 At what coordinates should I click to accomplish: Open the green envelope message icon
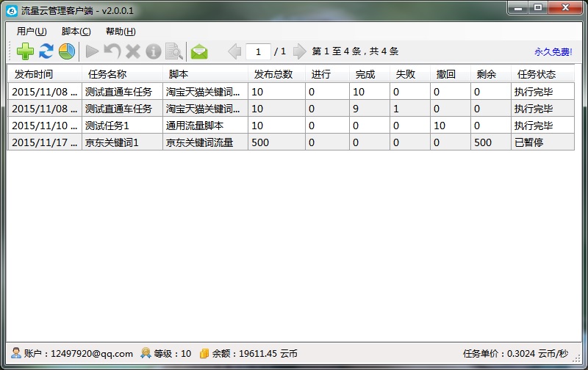pyautogui.click(x=199, y=51)
